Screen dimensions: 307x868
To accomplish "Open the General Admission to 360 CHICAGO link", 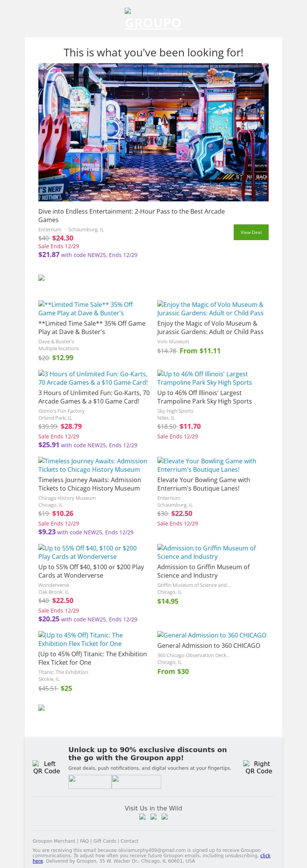I will [212, 635].
